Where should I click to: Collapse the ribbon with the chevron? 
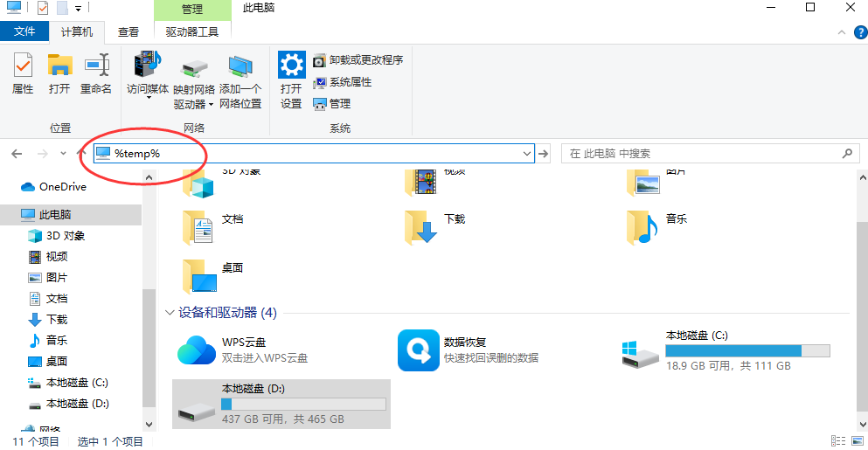coord(842,32)
